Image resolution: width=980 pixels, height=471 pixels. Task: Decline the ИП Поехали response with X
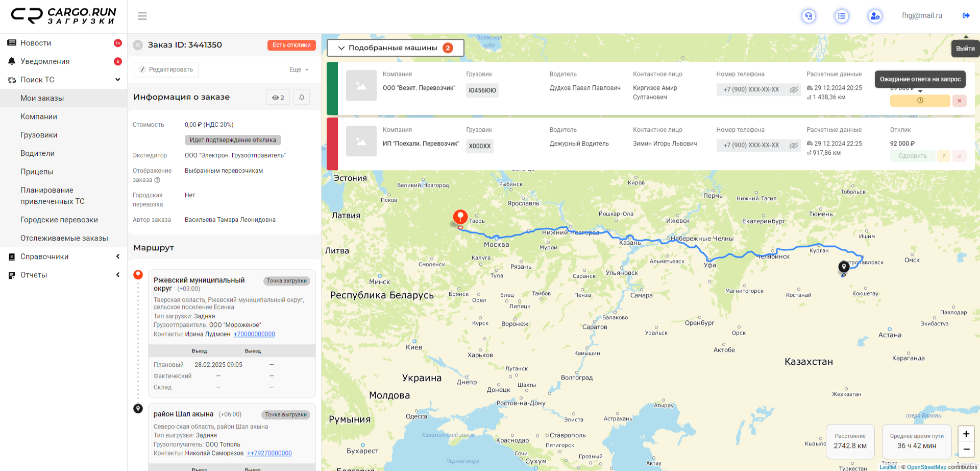click(x=960, y=156)
